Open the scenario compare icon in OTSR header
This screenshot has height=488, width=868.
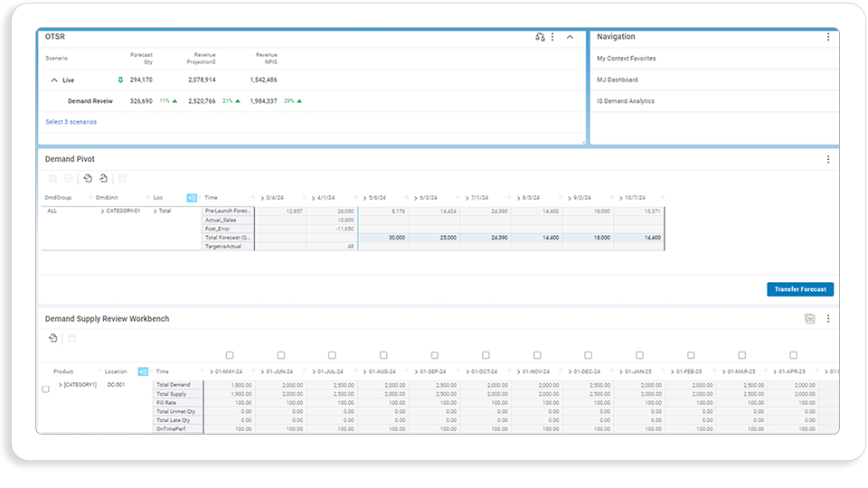click(540, 37)
